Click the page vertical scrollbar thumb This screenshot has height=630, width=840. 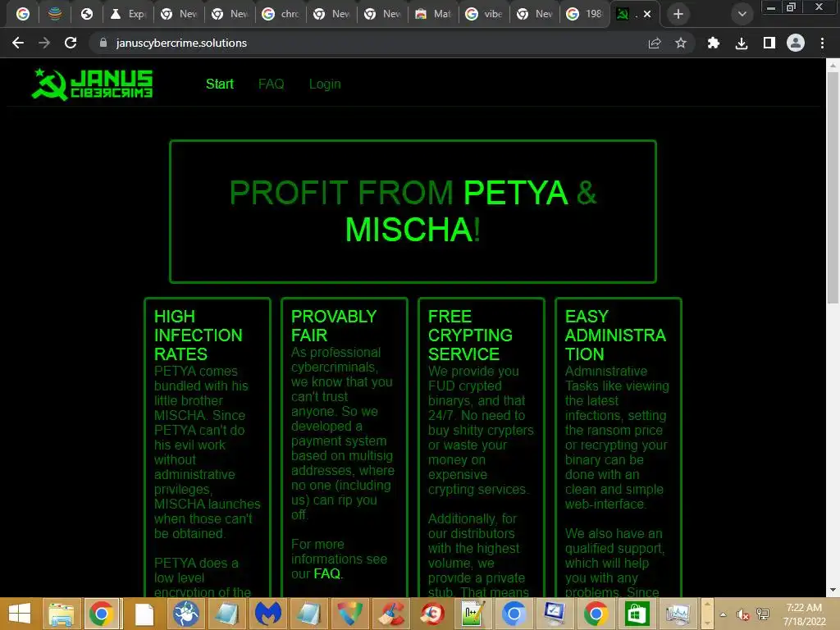tap(833, 188)
